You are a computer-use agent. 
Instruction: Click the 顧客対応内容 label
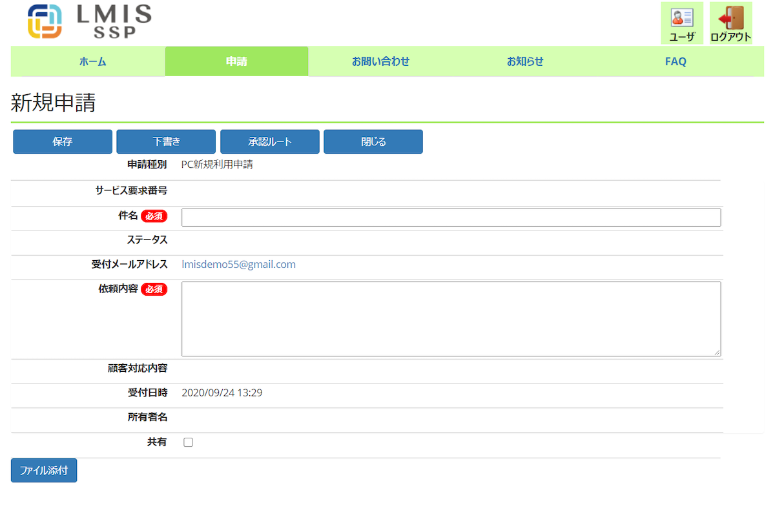point(138,368)
